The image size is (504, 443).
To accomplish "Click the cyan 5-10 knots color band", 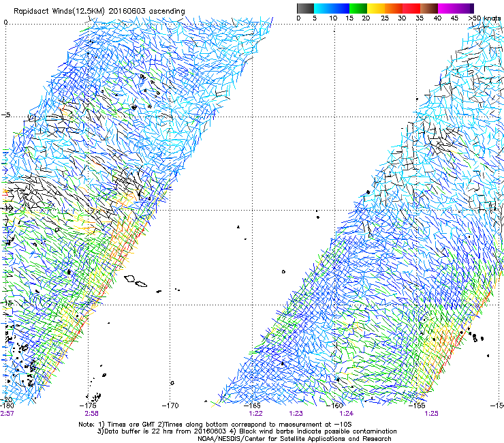I will (323, 8).
